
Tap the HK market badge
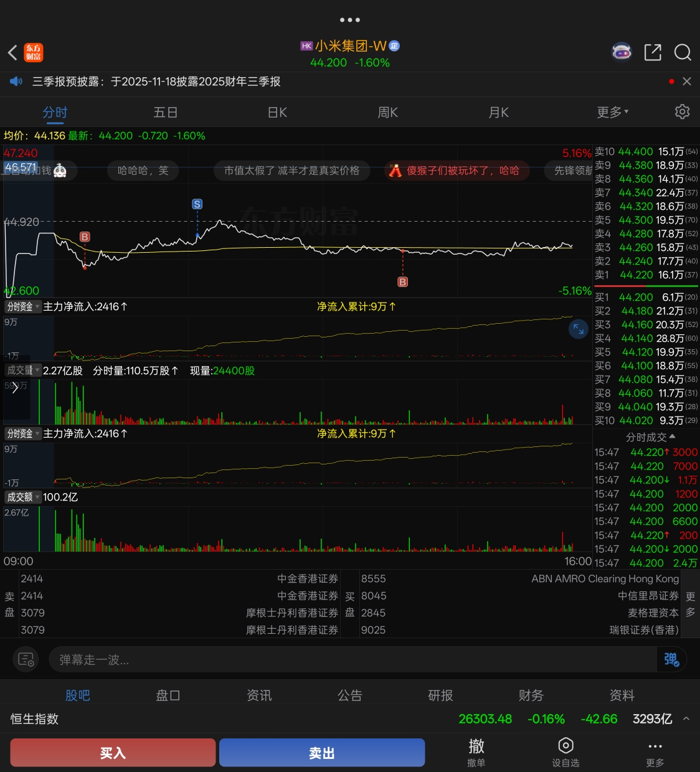click(x=306, y=46)
